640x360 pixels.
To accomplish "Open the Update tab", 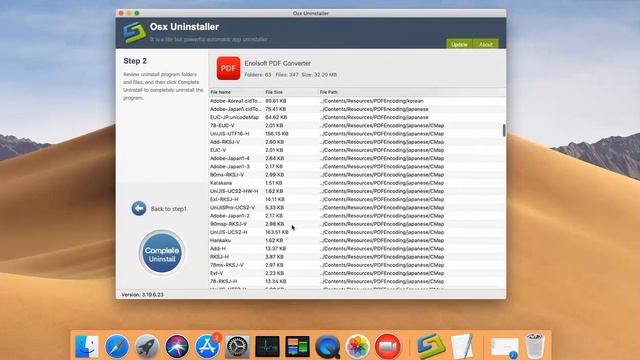I will [459, 44].
